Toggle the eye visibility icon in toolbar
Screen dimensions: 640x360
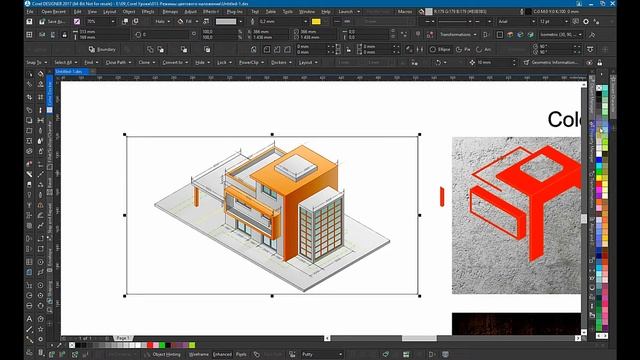tap(589, 62)
